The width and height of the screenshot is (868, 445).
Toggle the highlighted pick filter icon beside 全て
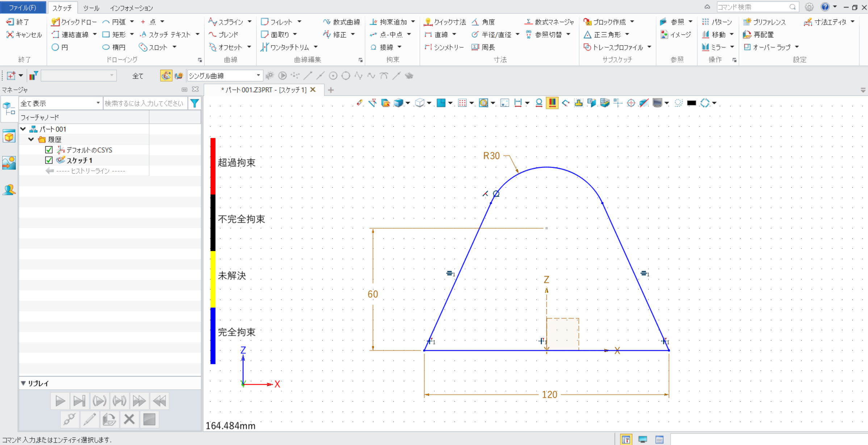pyautogui.click(x=166, y=76)
